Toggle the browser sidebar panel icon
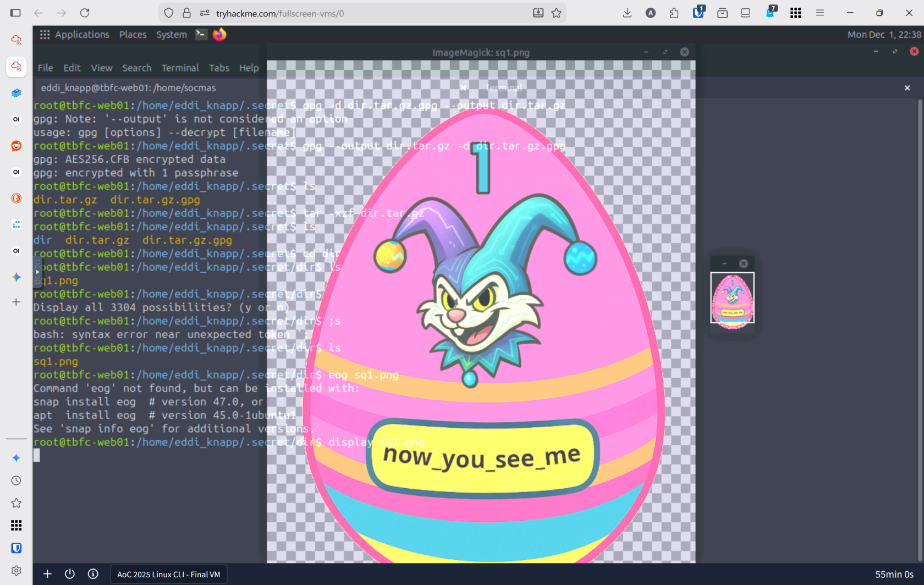 click(15, 13)
